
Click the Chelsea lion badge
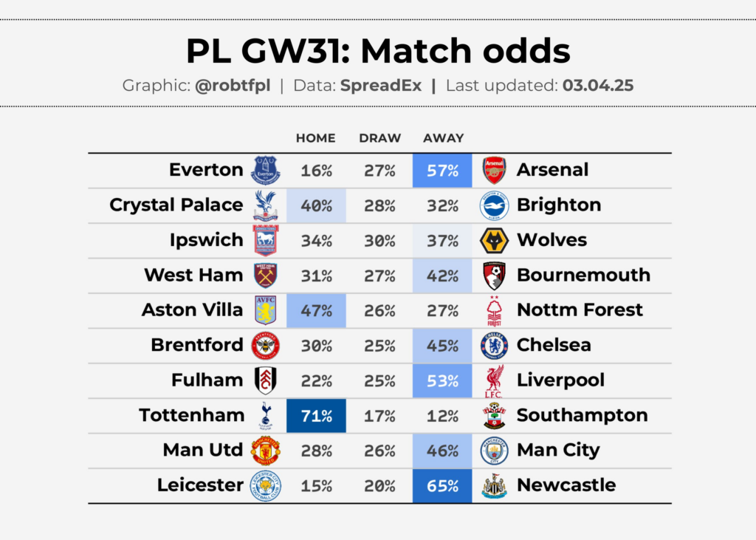click(x=494, y=345)
